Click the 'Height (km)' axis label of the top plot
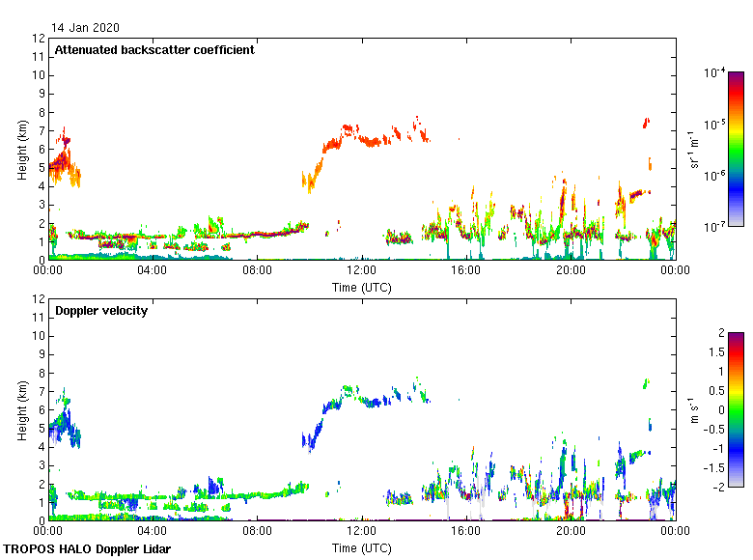 point(22,149)
